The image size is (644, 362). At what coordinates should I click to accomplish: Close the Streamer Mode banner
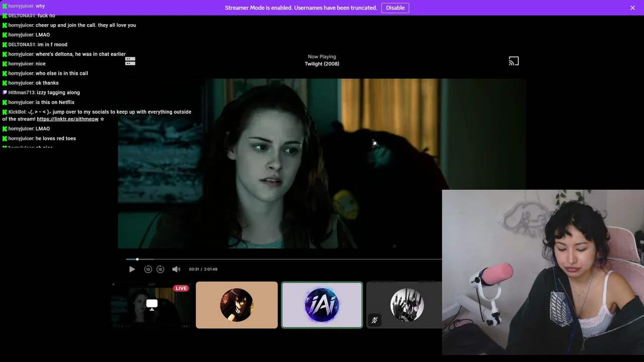(632, 8)
